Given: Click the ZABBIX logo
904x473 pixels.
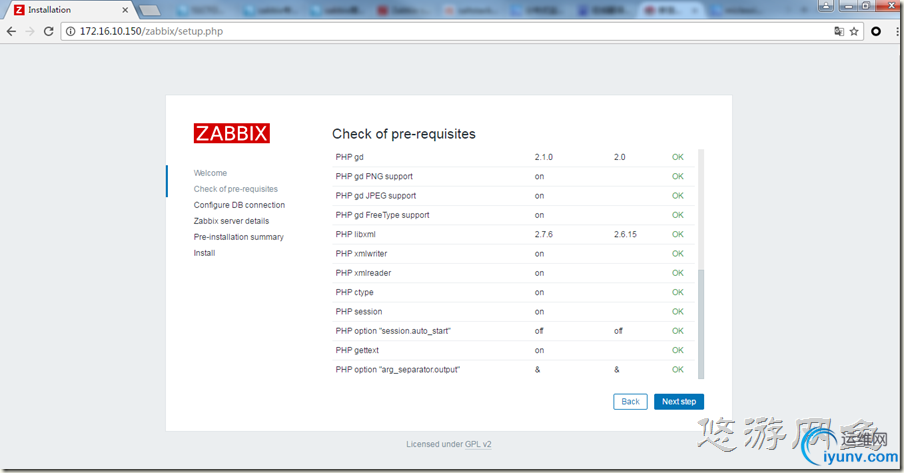Looking at the screenshot, I should 231,133.
